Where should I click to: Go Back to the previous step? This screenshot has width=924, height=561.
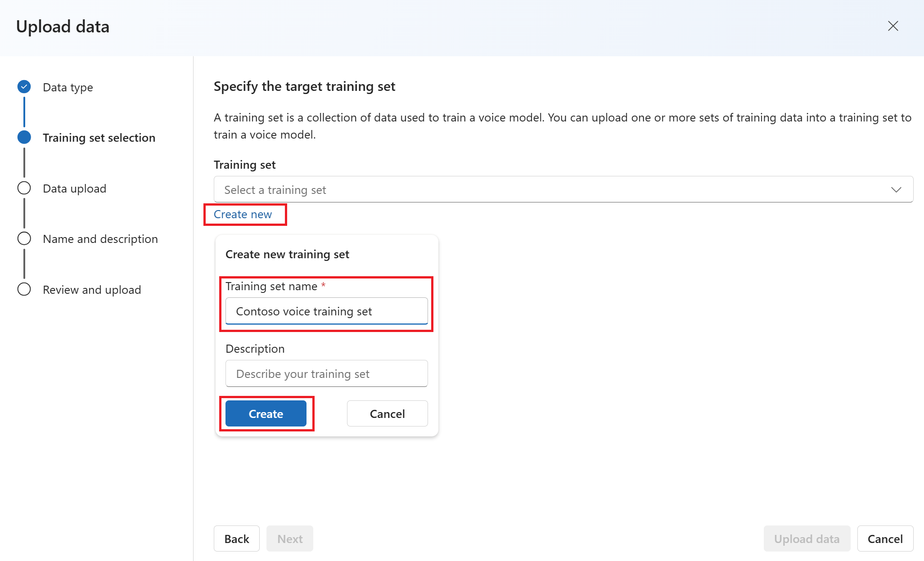click(236, 539)
